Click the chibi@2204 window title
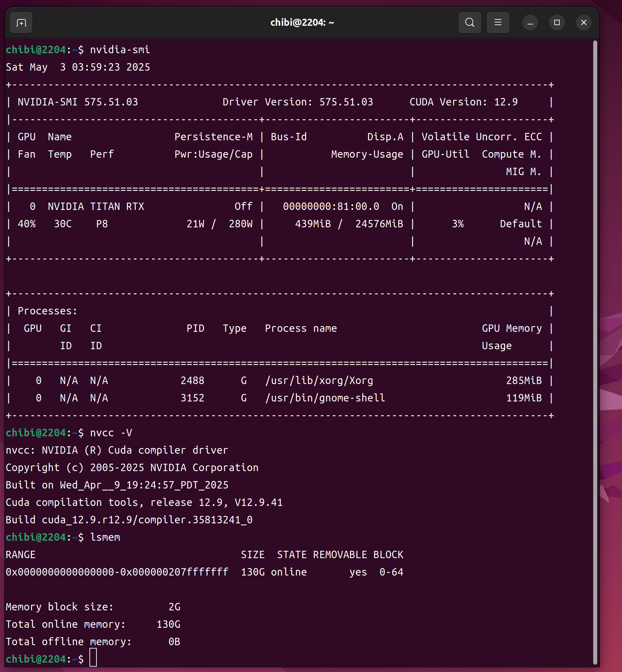622x672 pixels. coord(302,22)
